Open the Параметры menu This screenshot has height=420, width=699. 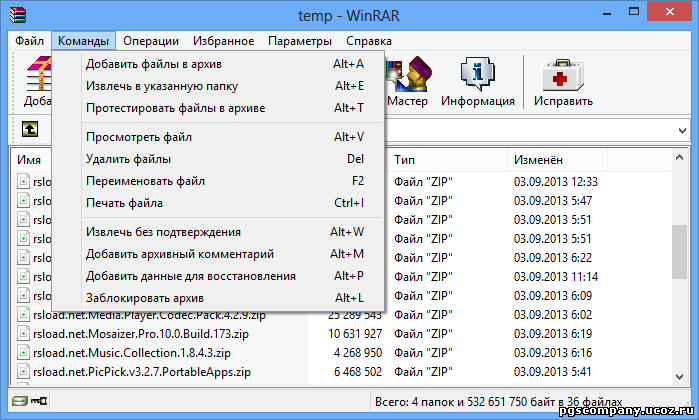point(300,41)
